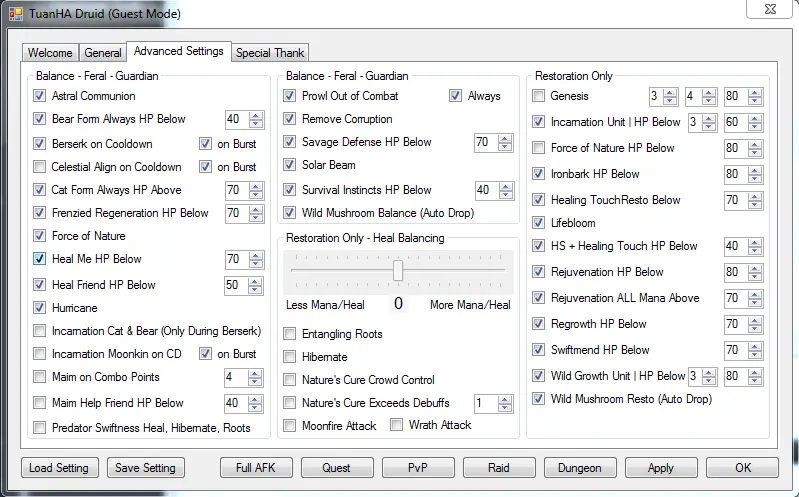Check the Wrath Attack option

[396, 425]
